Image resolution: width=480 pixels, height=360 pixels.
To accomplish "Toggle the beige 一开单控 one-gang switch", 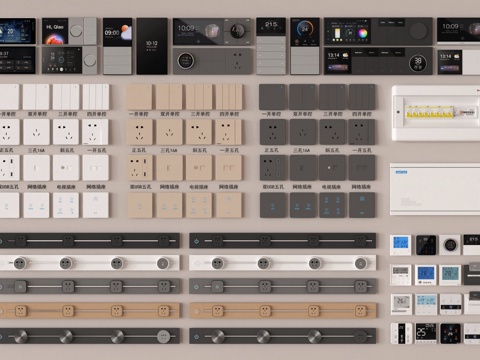I will 139,97.
